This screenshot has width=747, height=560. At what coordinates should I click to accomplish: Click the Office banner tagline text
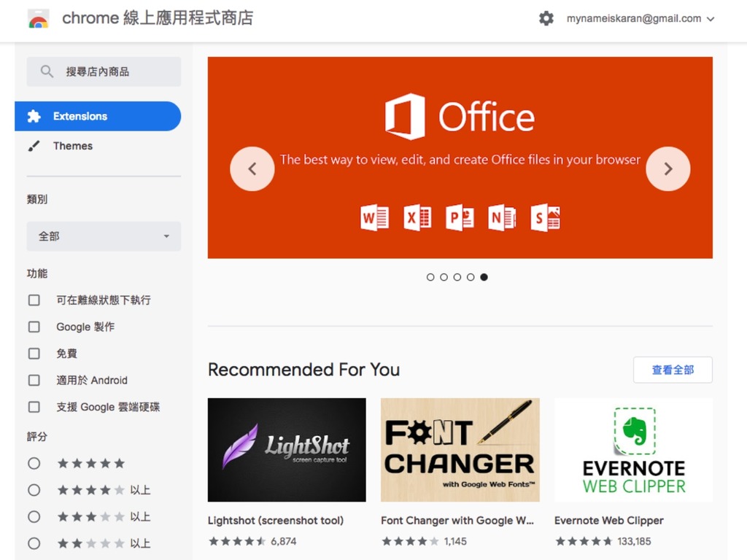(x=460, y=160)
